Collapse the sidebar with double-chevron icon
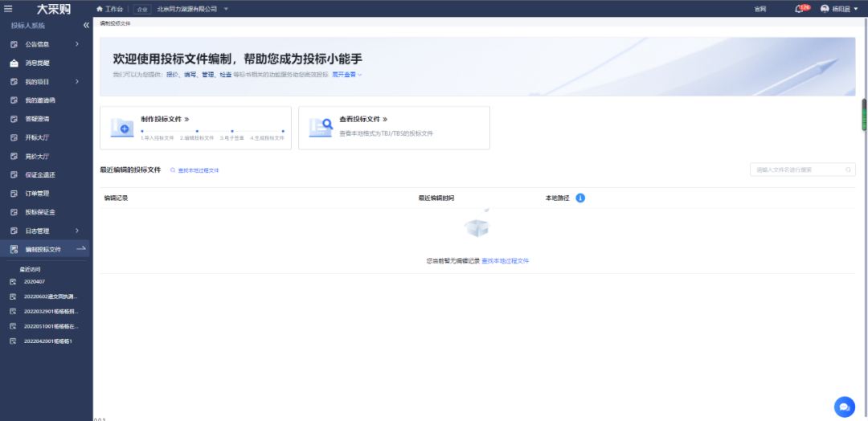This screenshot has width=868, height=421. (86, 26)
